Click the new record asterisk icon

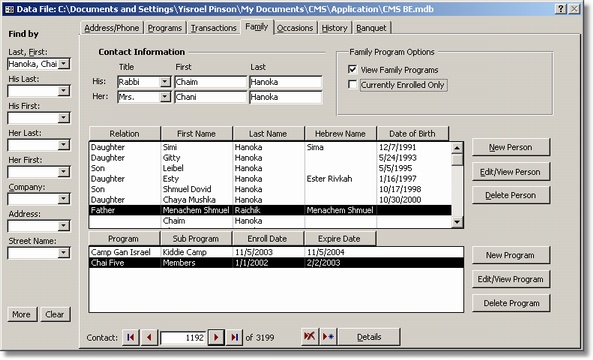[x=328, y=336]
